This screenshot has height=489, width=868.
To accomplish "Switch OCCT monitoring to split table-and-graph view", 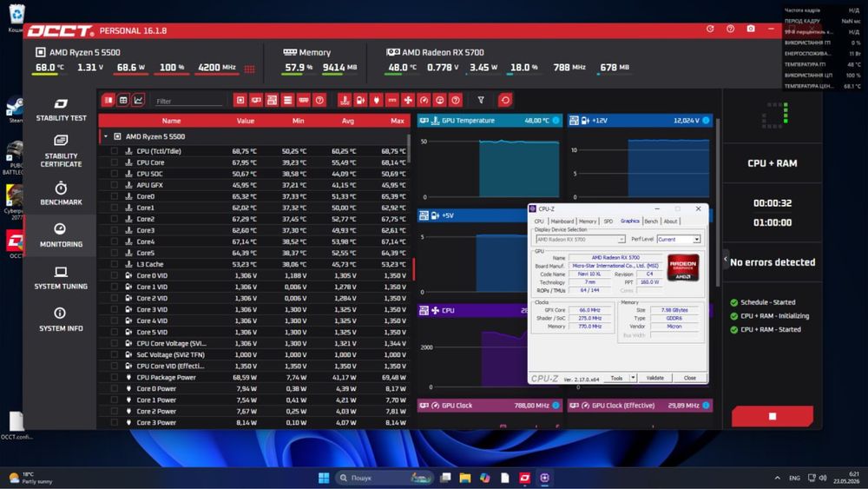I will [x=108, y=100].
